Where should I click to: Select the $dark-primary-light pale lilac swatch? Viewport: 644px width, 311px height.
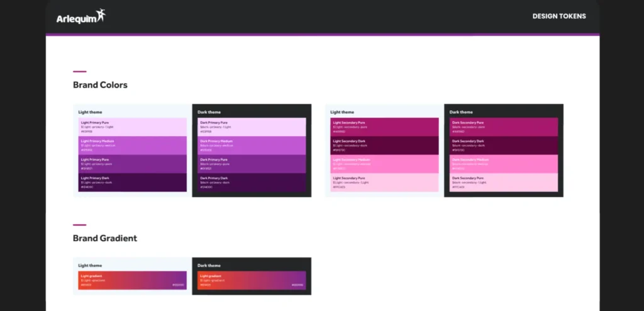[252, 127]
